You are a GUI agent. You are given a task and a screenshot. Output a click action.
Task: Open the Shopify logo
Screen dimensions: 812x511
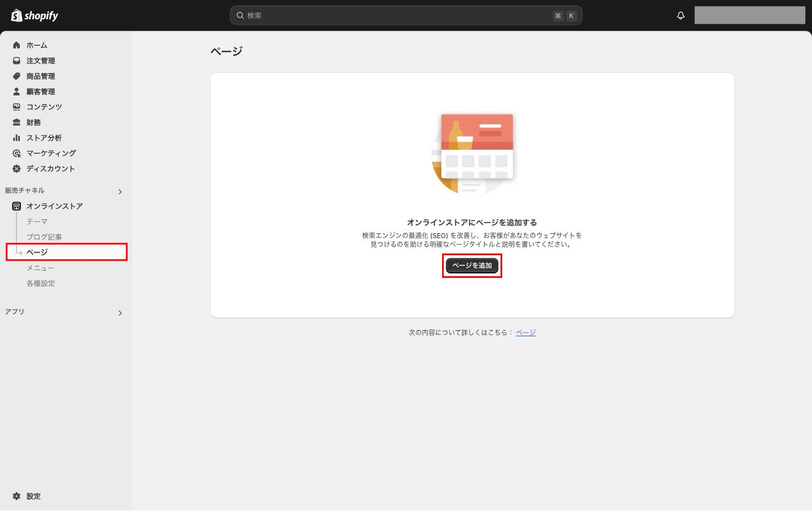click(34, 15)
